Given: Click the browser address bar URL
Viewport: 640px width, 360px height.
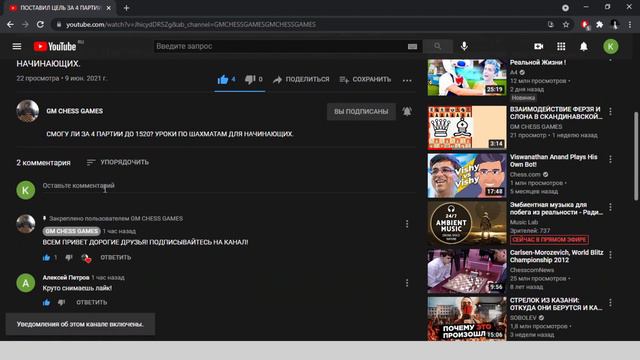Looking at the screenshot, I should click(x=191, y=24).
